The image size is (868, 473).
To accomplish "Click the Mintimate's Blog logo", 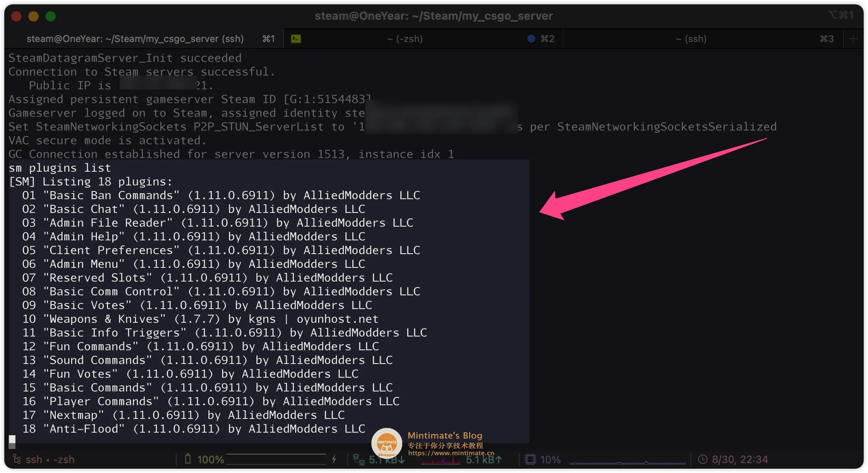I will [386, 443].
